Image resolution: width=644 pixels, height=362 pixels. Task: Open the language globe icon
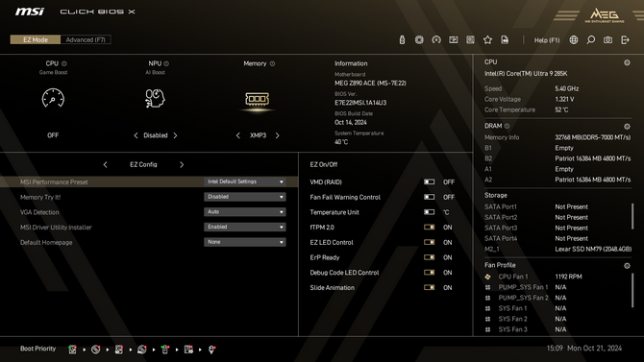pyautogui.click(x=574, y=39)
